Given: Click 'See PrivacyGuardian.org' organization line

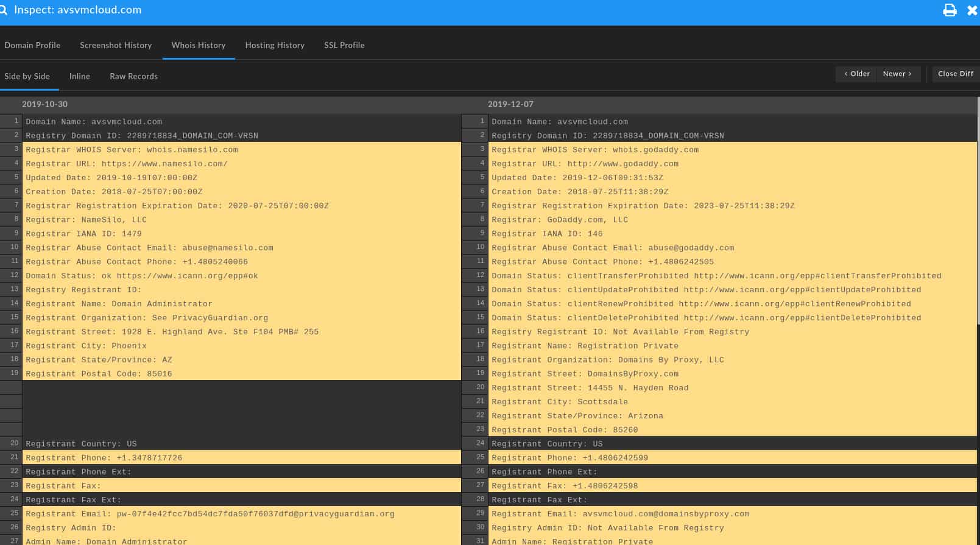Looking at the screenshot, I should (x=242, y=317).
